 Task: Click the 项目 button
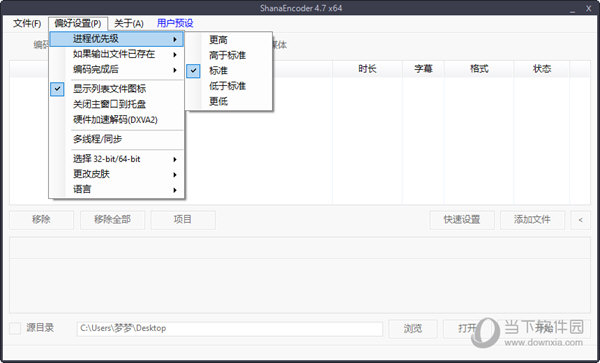pos(183,220)
